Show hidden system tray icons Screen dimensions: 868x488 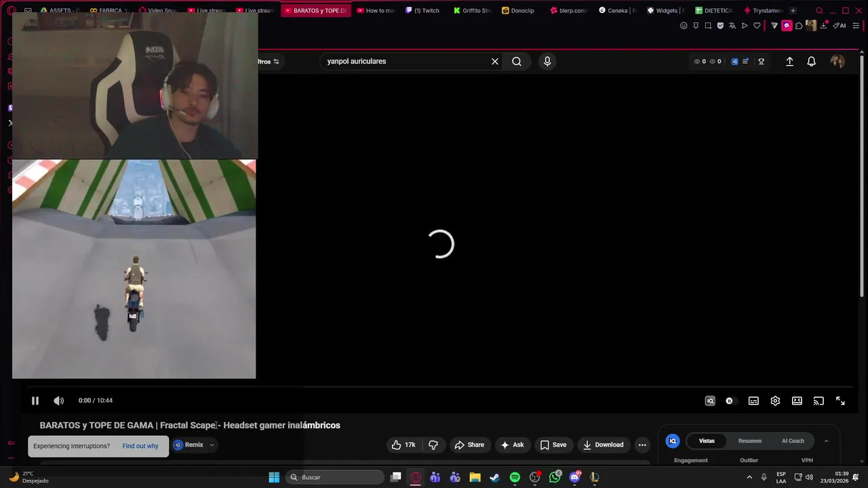point(749,477)
